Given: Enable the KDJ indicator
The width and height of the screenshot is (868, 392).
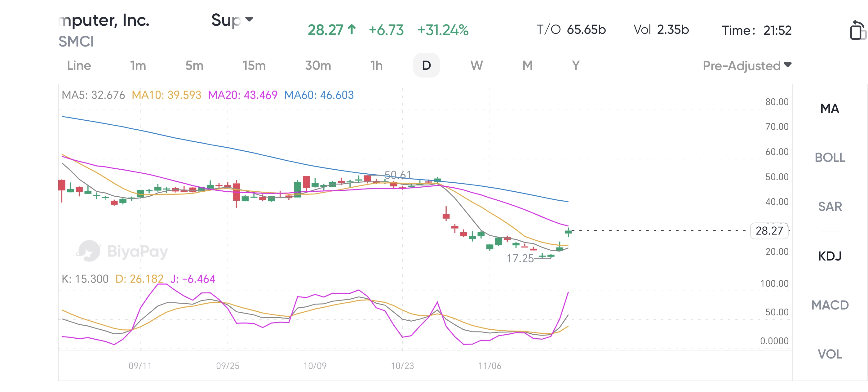Looking at the screenshot, I should 830,256.
